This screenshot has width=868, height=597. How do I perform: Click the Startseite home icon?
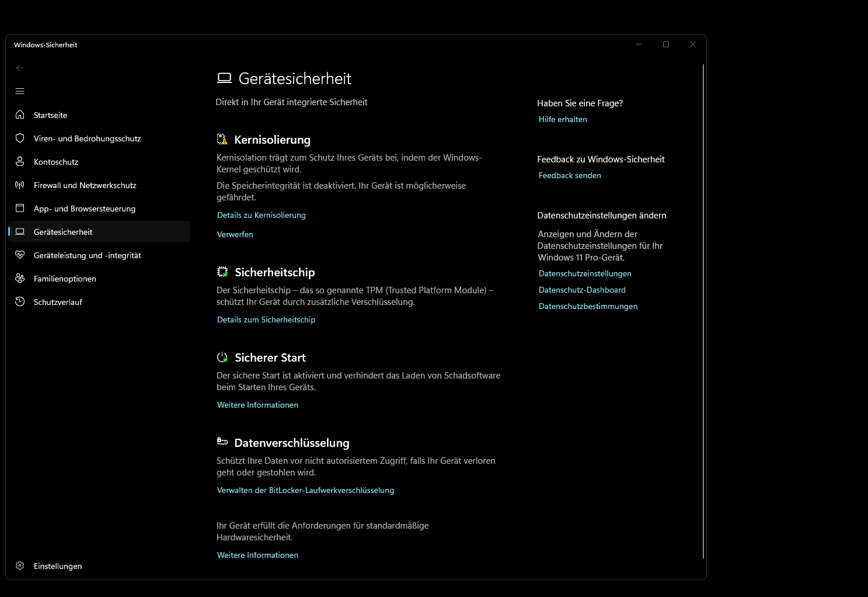[x=19, y=115]
